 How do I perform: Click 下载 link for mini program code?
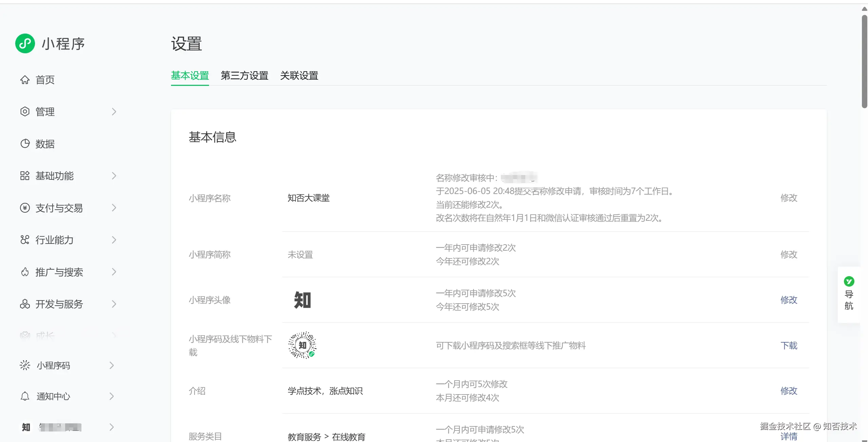click(789, 345)
